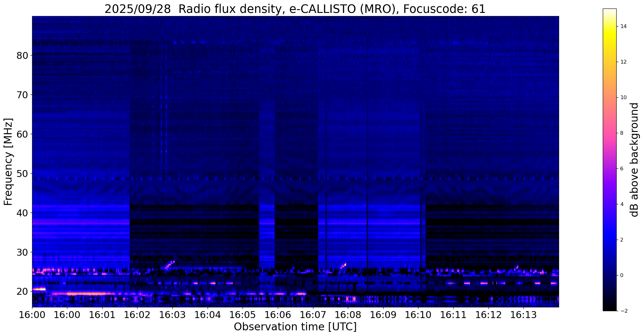644x336 pixels.
Task: Click the colorbar tick label 12
Action: [623, 62]
